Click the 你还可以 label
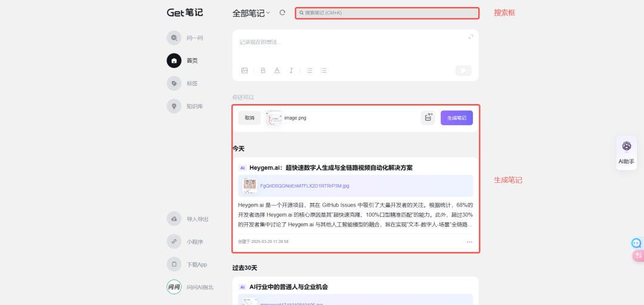Viewport: 644px width, 305px height. click(x=243, y=97)
